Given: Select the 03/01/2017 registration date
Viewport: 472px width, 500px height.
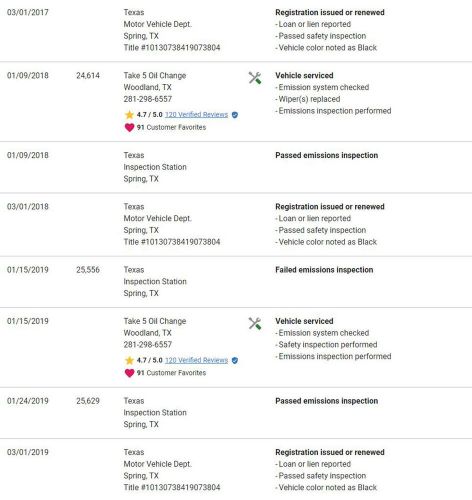Looking at the screenshot, I should coord(28,12).
